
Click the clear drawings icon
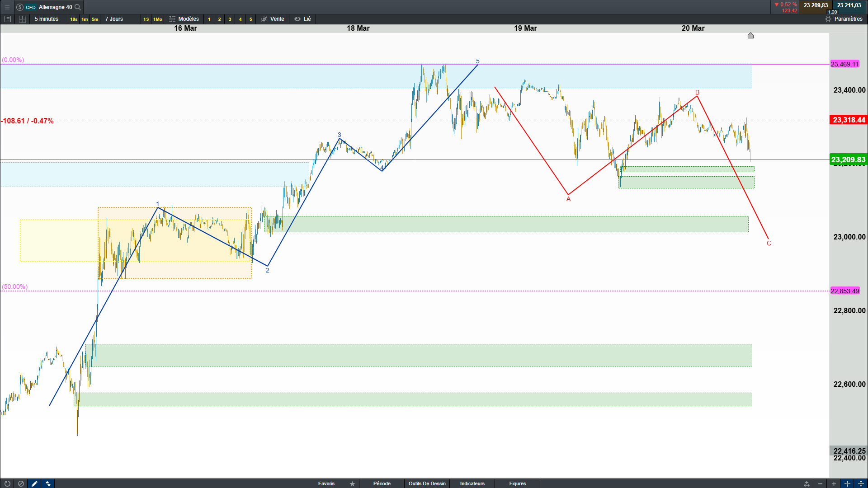[21, 483]
